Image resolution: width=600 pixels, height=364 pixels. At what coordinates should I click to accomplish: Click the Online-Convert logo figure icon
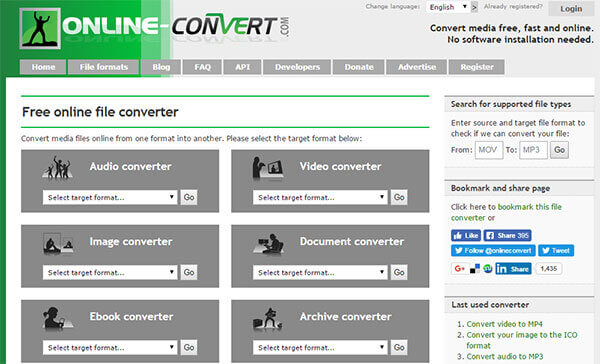(x=40, y=29)
